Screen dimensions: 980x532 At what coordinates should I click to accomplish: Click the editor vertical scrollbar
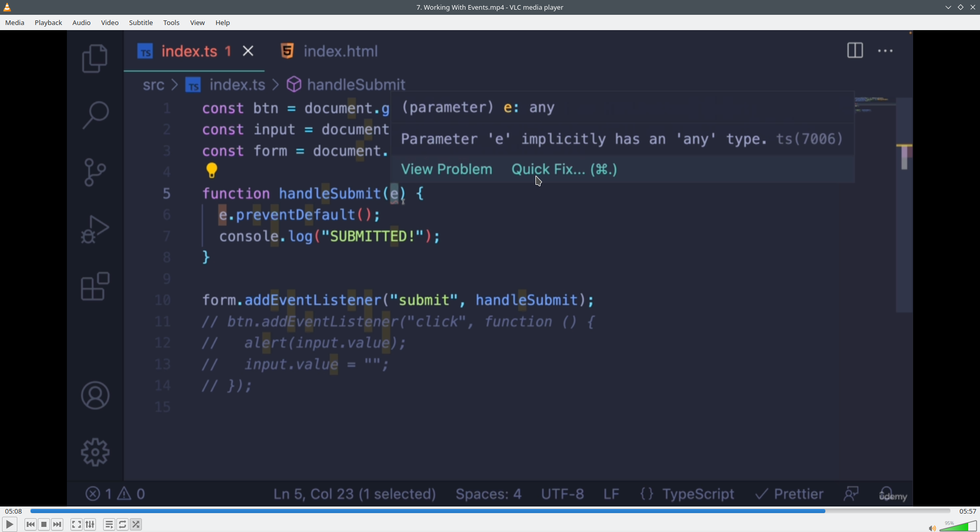(904, 204)
